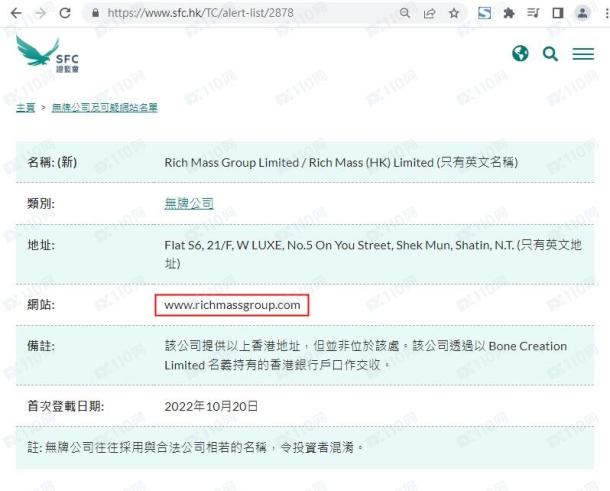Click the 首次登載日期: label

[65, 406]
